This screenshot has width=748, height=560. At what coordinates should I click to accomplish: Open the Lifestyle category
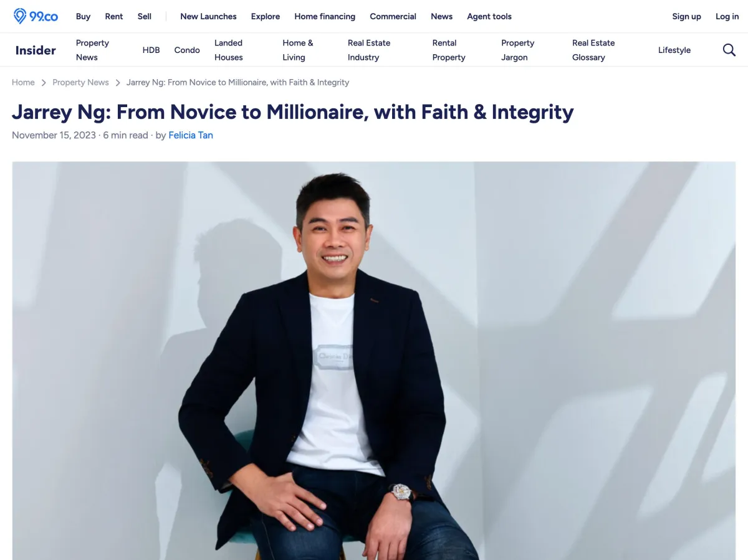(674, 50)
